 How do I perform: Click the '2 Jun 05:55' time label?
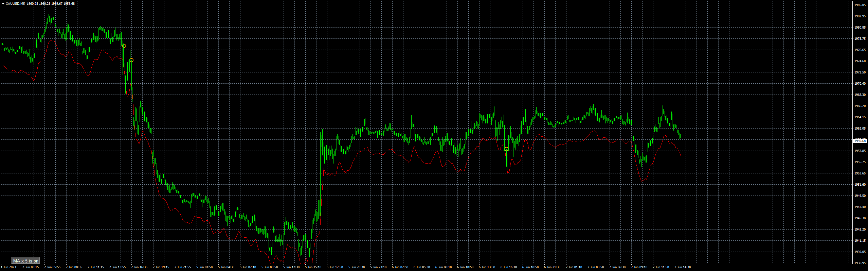52,267
